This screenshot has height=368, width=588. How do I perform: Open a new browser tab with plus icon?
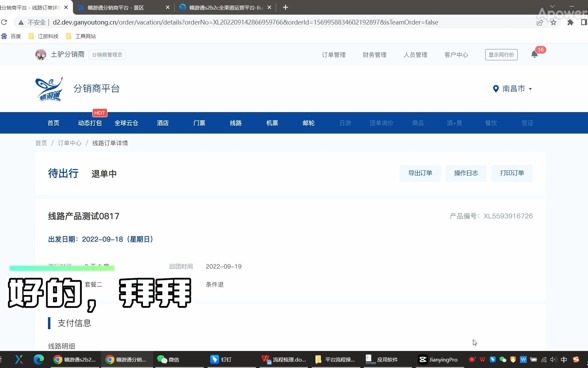point(285,7)
